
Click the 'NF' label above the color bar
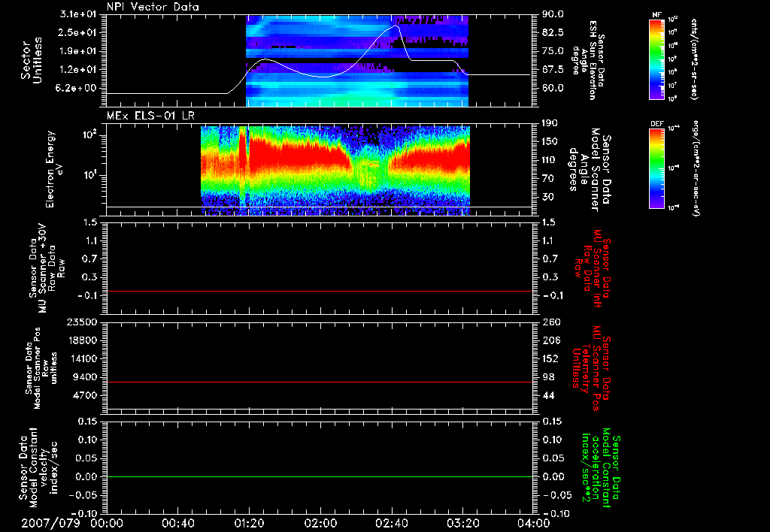tap(656, 15)
